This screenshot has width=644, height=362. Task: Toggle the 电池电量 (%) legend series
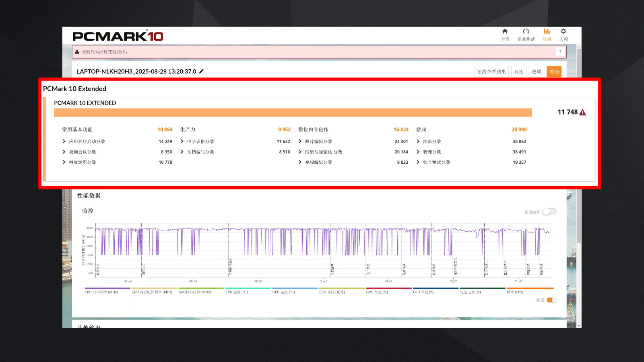click(483, 291)
